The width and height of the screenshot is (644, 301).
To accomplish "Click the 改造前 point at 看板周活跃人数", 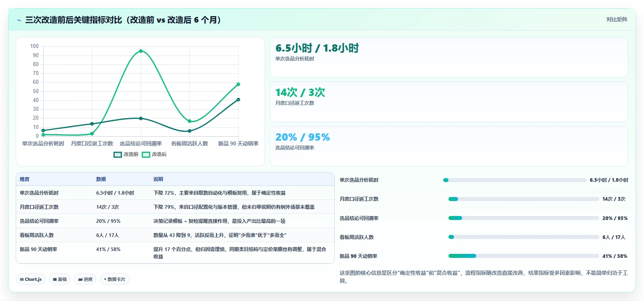I will (190, 131).
